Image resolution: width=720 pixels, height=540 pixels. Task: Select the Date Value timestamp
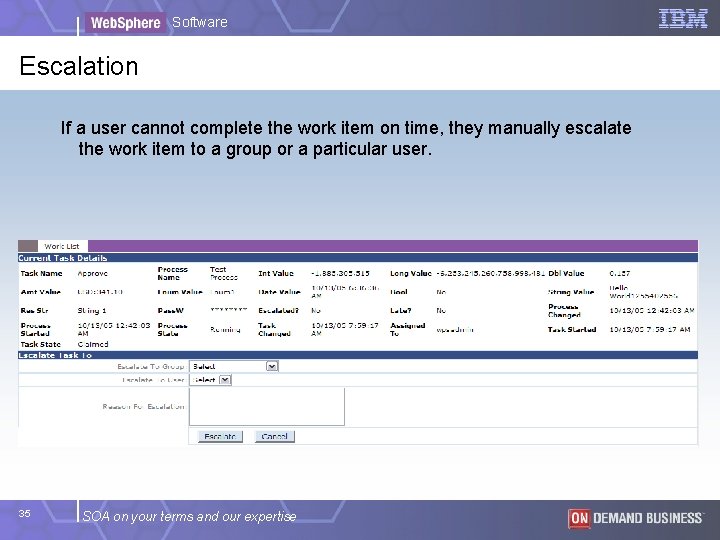point(345,292)
